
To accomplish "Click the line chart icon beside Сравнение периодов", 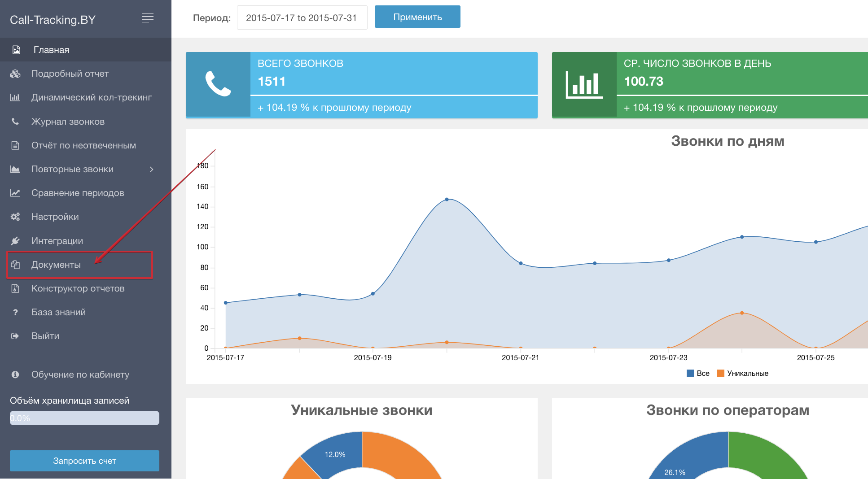I will click(15, 193).
